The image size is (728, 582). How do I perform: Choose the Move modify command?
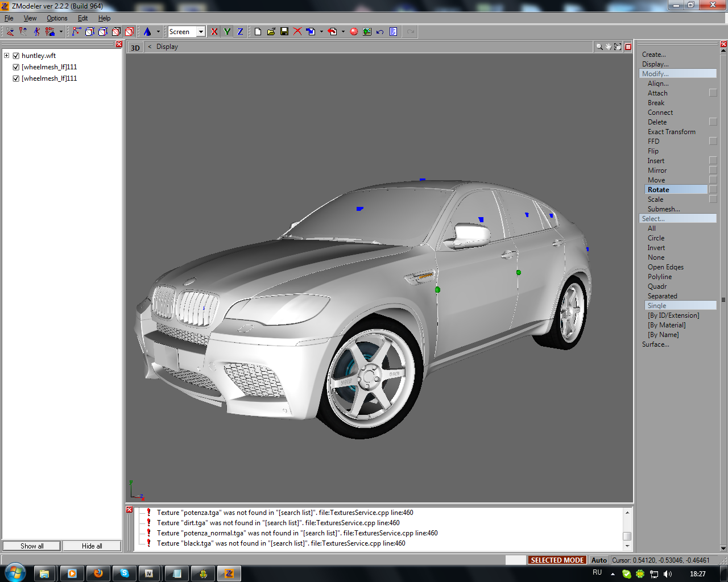pos(656,180)
